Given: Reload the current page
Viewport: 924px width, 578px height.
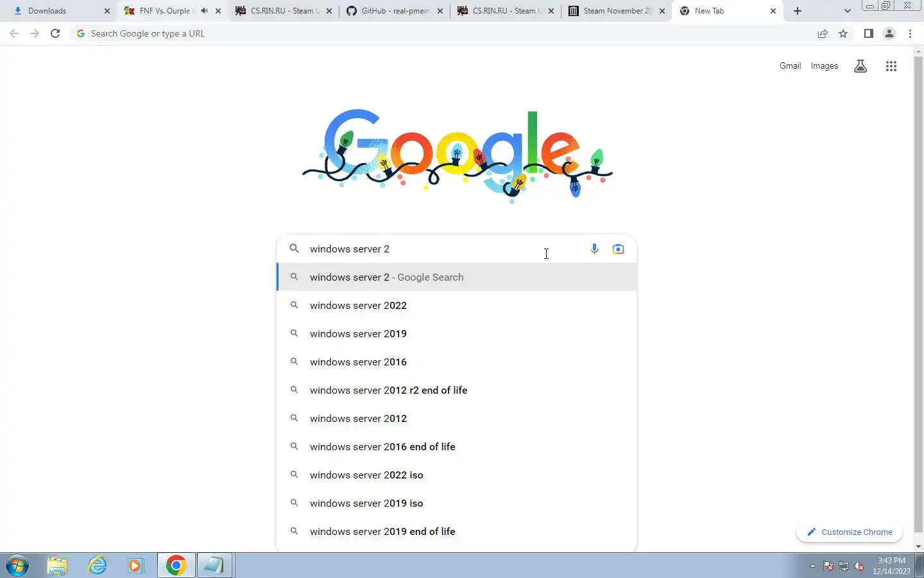Looking at the screenshot, I should [55, 33].
